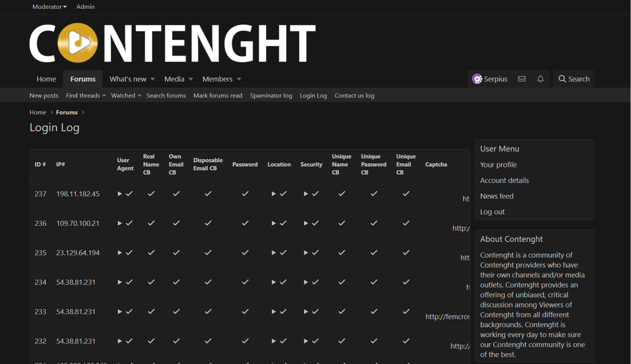
Task: Click the Search magnifier icon
Action: click(562, 79)
